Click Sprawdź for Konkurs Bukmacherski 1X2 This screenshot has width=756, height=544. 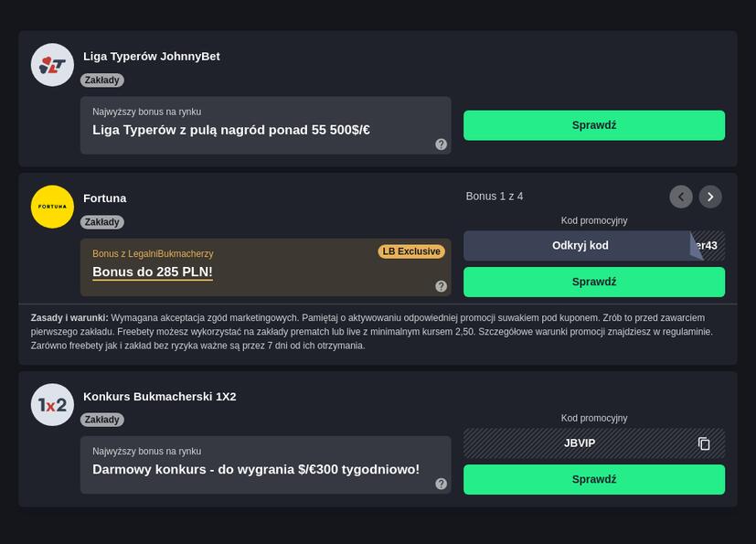click(x=594, y=479)
